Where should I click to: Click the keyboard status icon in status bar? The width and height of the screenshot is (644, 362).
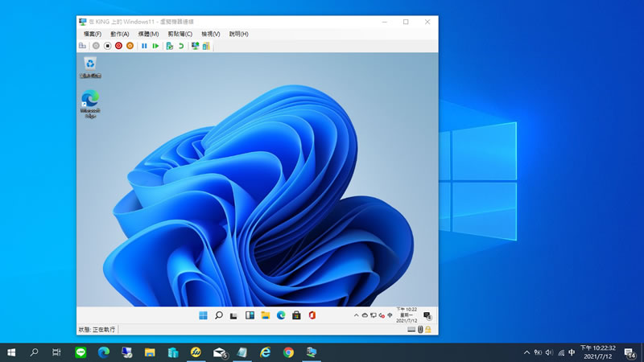tap(411, 330)
